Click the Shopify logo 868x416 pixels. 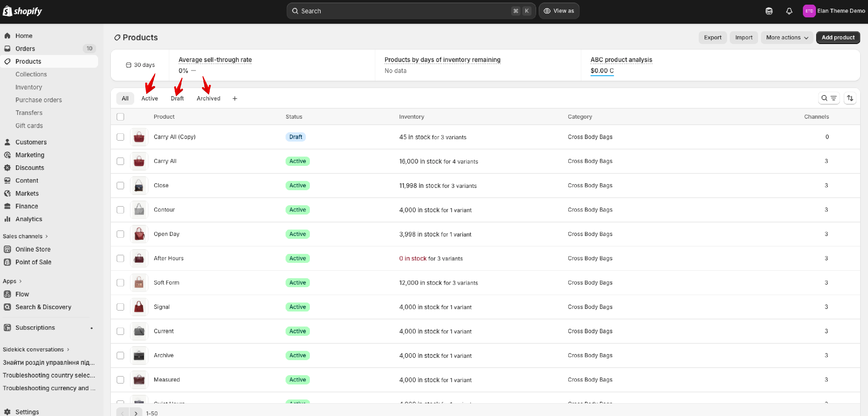click(x=22, y=11)
